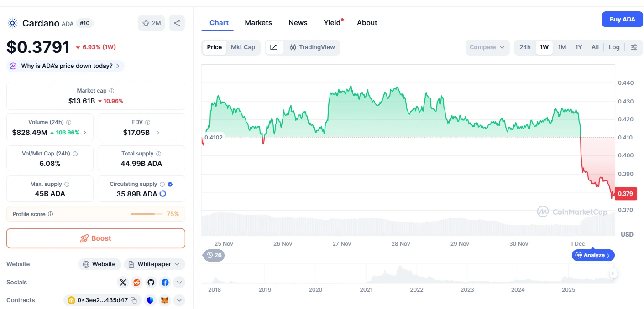Switch to TradingView chart mode
Viewport: 644px width, 309px height.
[312, 47]
